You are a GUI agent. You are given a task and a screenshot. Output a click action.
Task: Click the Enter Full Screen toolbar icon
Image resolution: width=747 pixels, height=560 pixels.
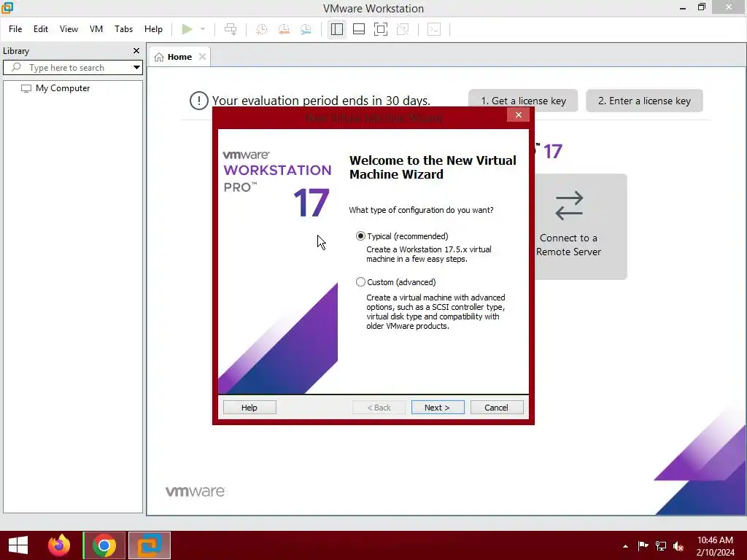tap(381, 29)
